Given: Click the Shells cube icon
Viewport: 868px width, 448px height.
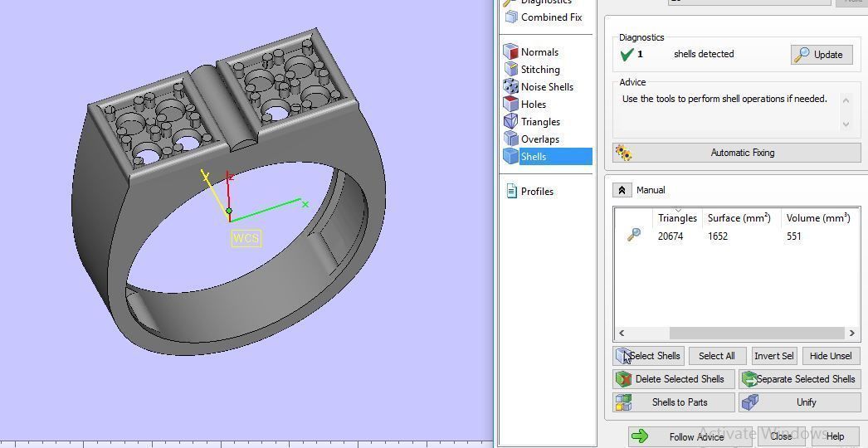Looking at the screenshot, I should click(510, 156).
